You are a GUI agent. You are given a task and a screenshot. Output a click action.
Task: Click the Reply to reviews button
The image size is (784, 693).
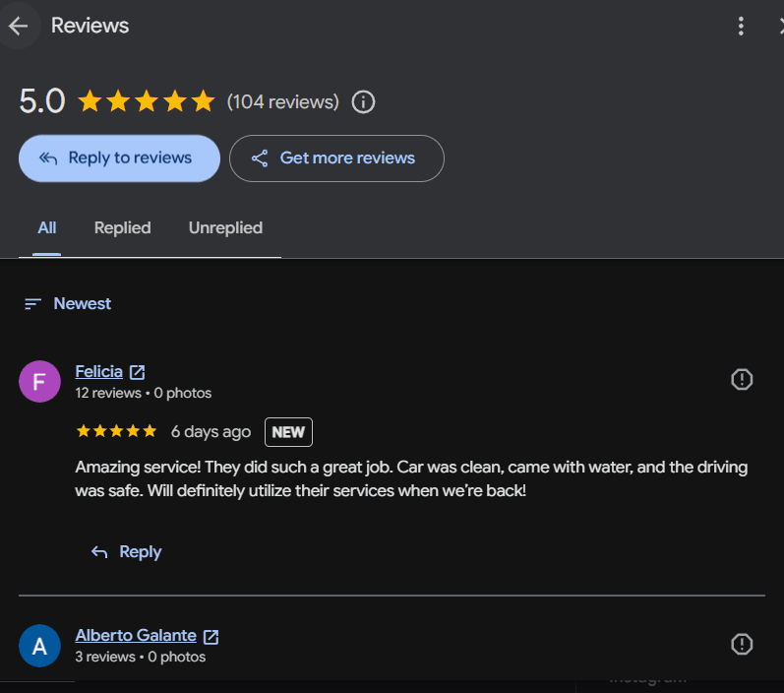coord(119,158)
